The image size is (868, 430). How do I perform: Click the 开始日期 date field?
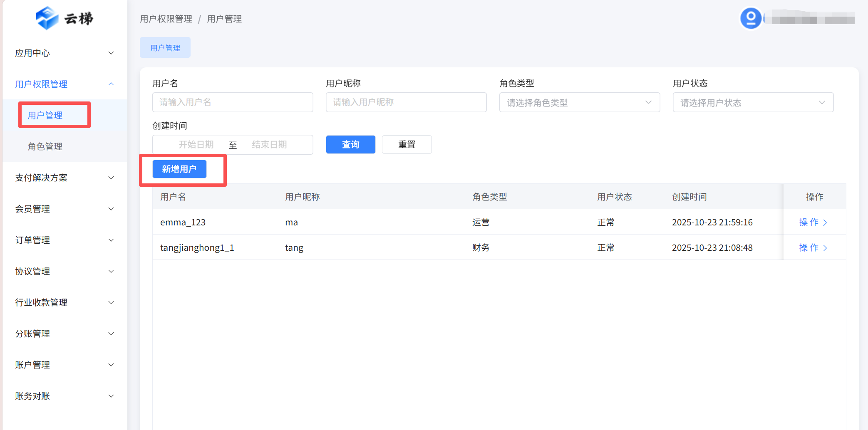tap(196, 145)
